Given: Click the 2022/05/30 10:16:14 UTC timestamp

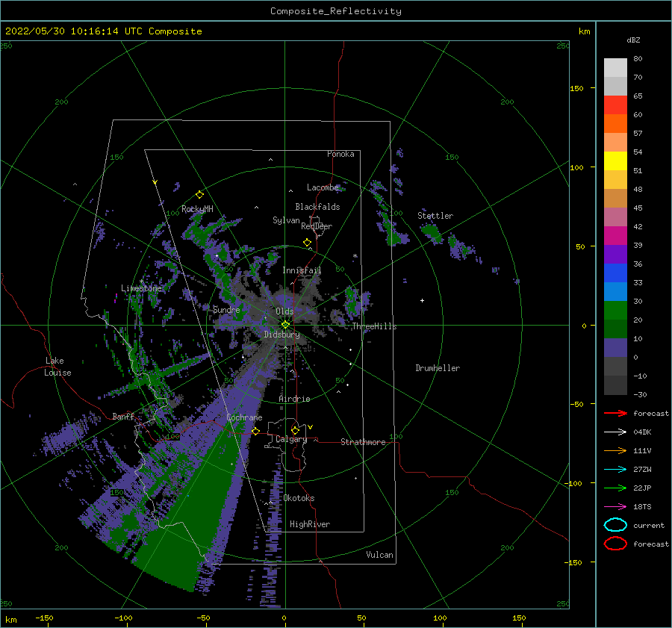Looking at the screenshot, I should coord(104,31).
